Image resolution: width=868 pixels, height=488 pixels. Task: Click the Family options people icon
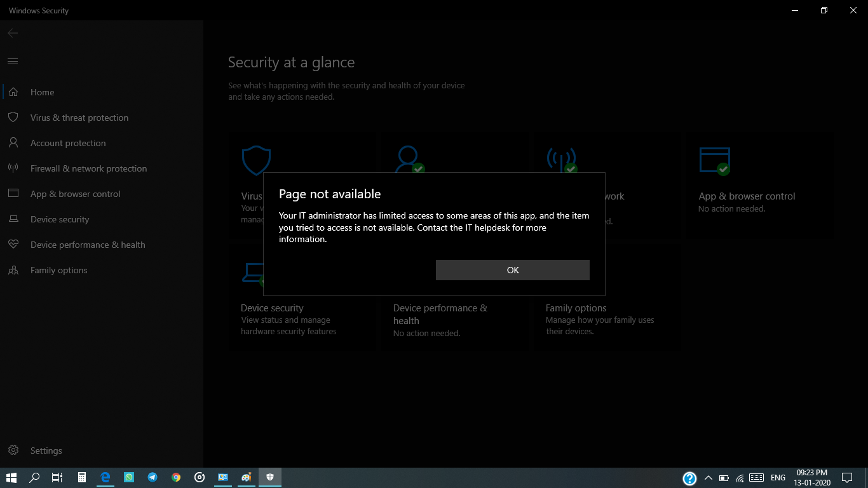[x=13, y=270]
